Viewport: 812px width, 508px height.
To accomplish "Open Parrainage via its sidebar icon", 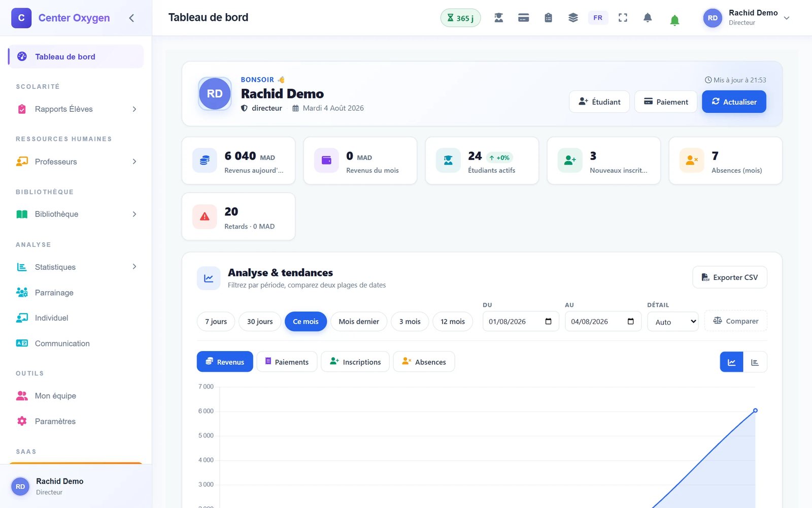I will 22,293.
